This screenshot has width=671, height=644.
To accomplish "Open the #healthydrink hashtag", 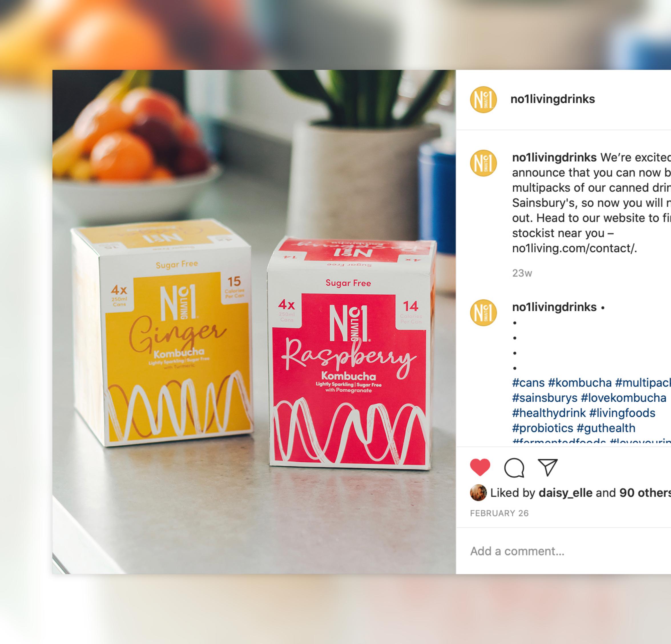I will coord(549,413).
